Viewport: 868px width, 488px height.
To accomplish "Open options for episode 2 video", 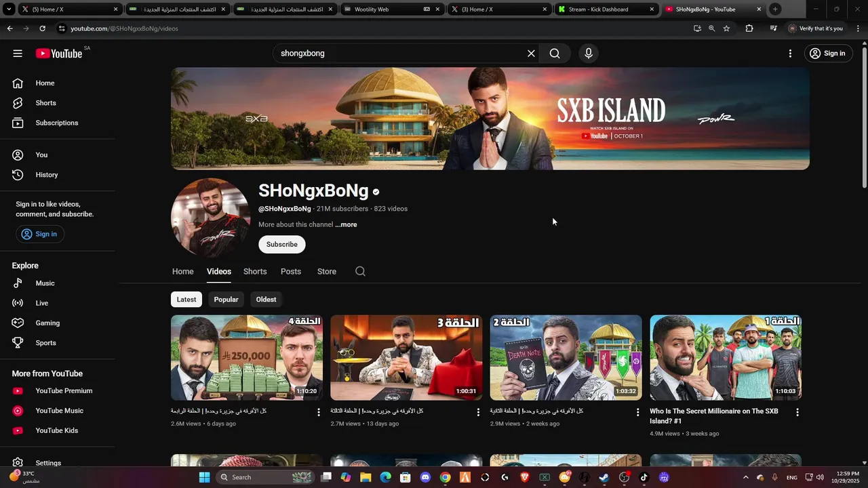I will [x=637, y=412].
